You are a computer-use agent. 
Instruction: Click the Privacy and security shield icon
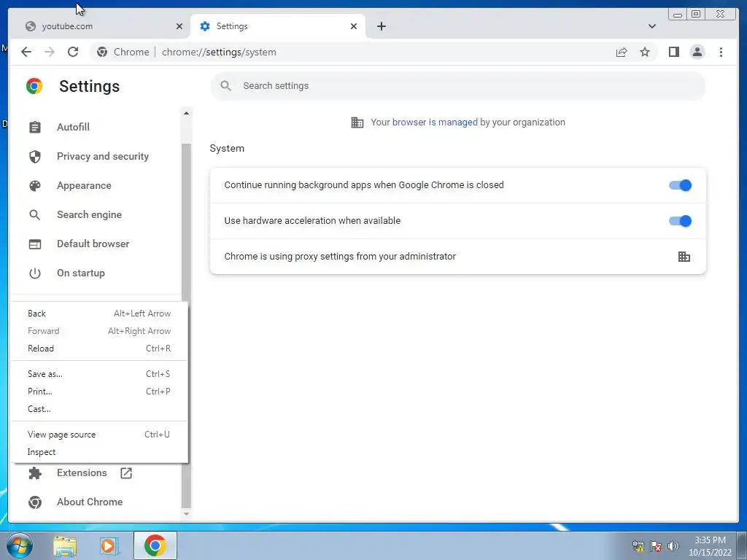click(x=35, y=157)
